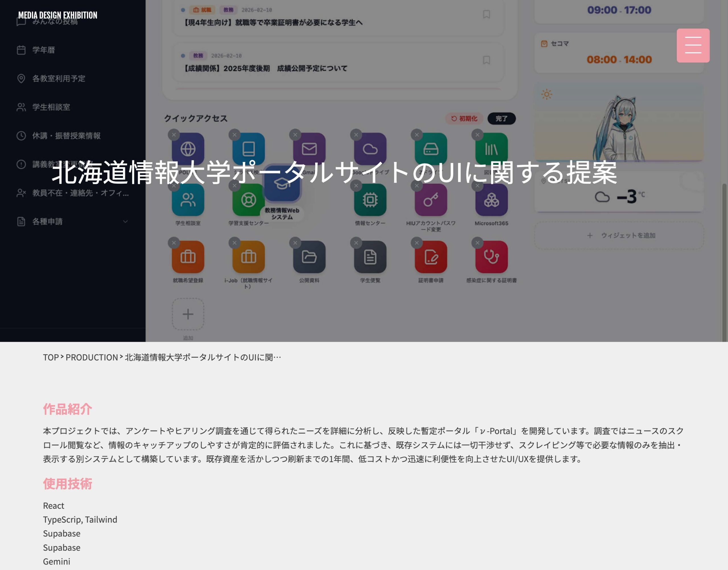Open the 学習支援センター lifebuoy icon
The width and height of the screenshot is (728, 570).
click(249, 200)
